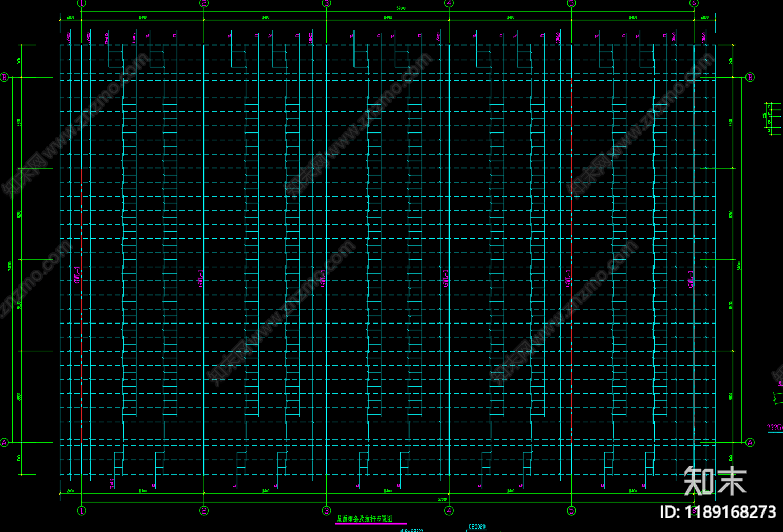This screenshot has height=532, width=783.
Task: Select the top-left 2000 overhang dimension
Action: pos(70,17)
